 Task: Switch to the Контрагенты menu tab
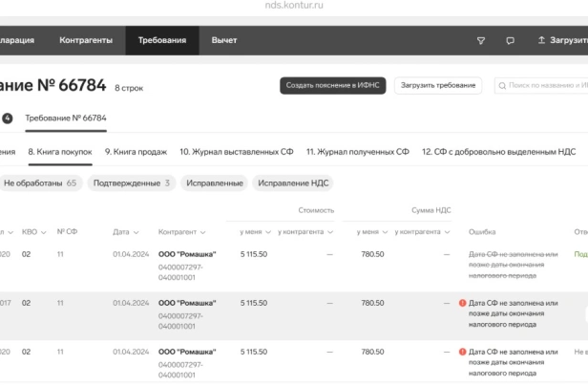[x=86, y=40]
